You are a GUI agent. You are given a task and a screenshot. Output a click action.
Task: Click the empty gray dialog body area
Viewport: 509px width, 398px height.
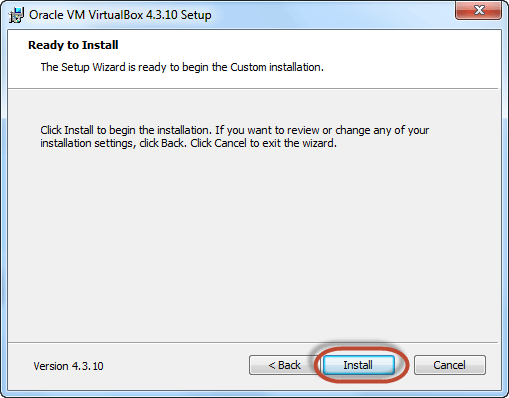pyautogui.click(x=253, y=243)
